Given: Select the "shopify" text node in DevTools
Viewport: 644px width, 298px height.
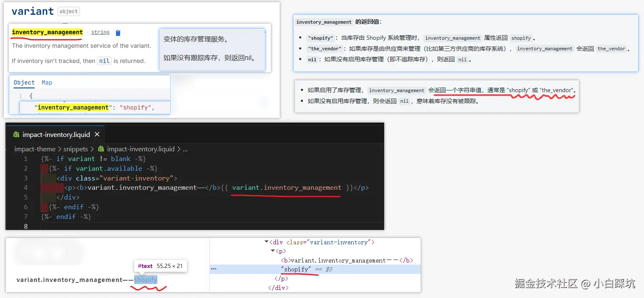Looking at the screenshot, I should pyautogui.click(x=296, y=269).
